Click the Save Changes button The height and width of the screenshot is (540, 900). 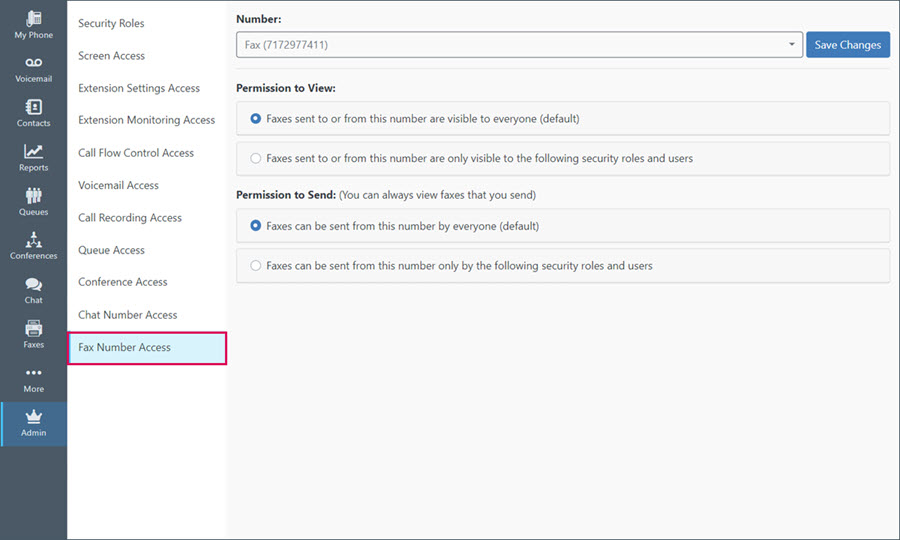click(x=848, y=45)
